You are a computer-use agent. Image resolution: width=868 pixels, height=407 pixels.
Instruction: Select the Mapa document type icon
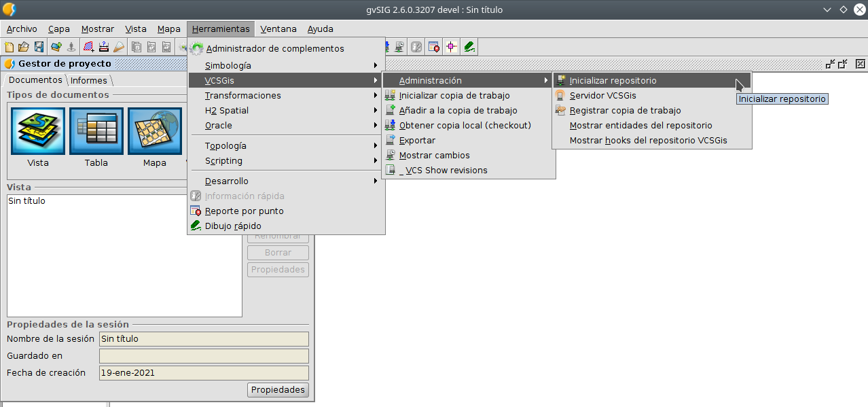point(155,131)
